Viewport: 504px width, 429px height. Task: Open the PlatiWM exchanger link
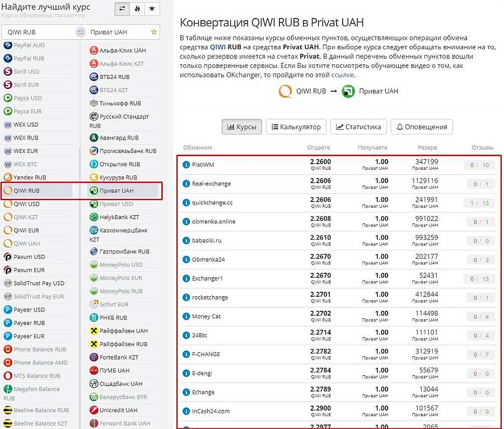click(203, 165)
